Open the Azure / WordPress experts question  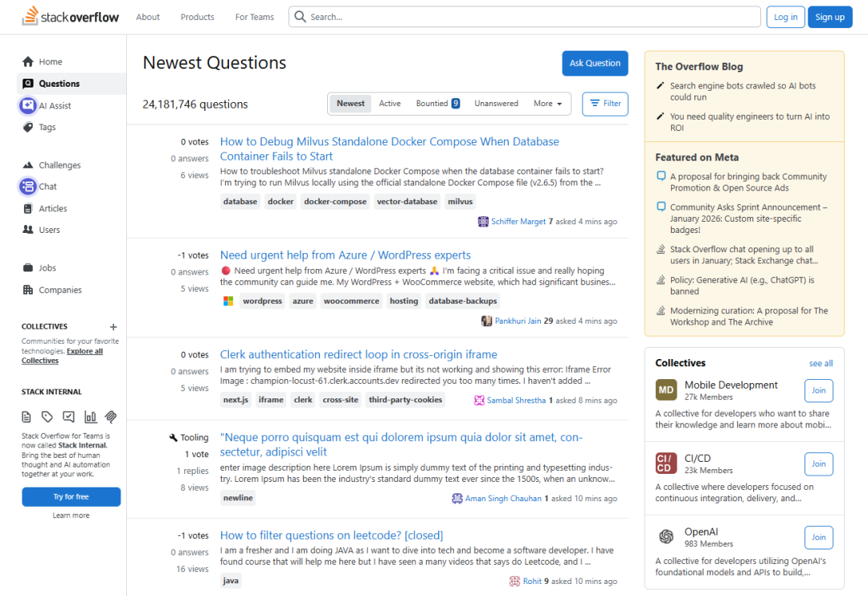click(x=346, y=255)
